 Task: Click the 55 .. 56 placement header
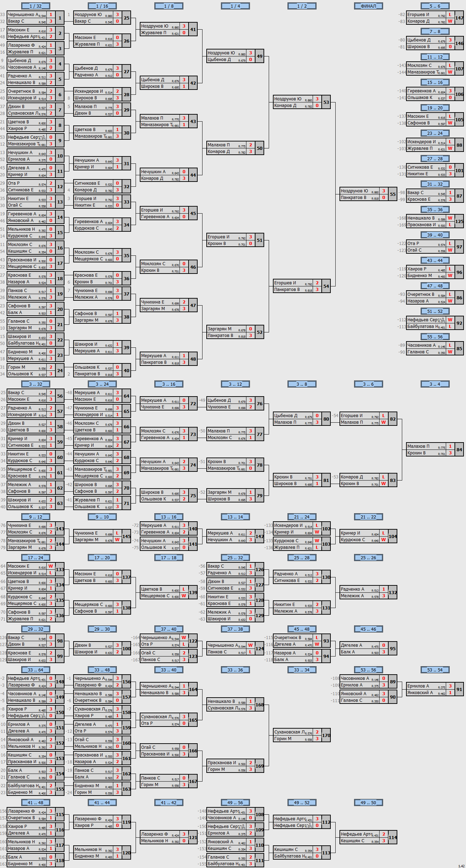(x=435, y=337)
